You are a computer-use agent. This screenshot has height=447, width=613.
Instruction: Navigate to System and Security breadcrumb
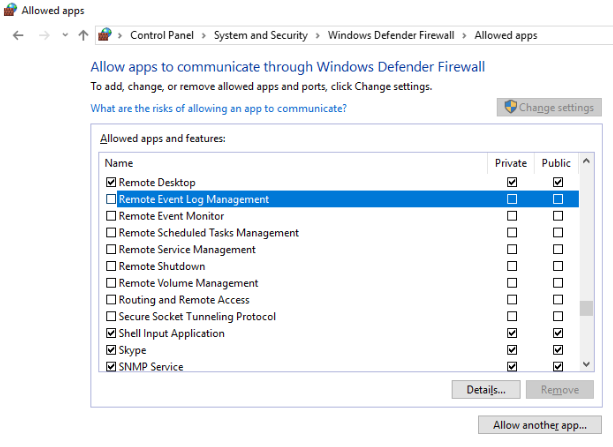261,35
